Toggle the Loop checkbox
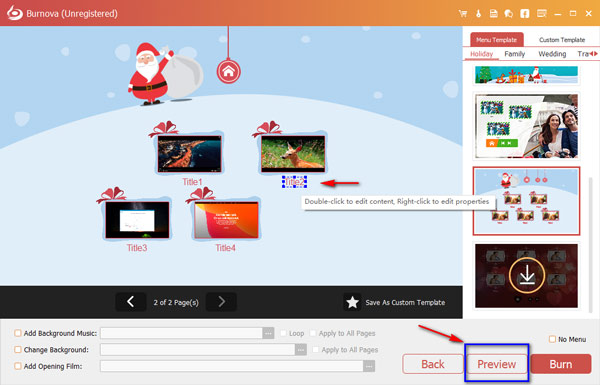This screenshot has height=385, width=600. click(x=283, y=333)
